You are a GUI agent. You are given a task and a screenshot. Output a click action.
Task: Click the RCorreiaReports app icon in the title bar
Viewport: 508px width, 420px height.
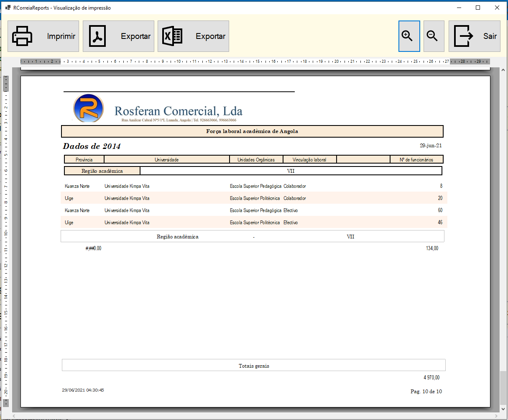tap(7, 8)
